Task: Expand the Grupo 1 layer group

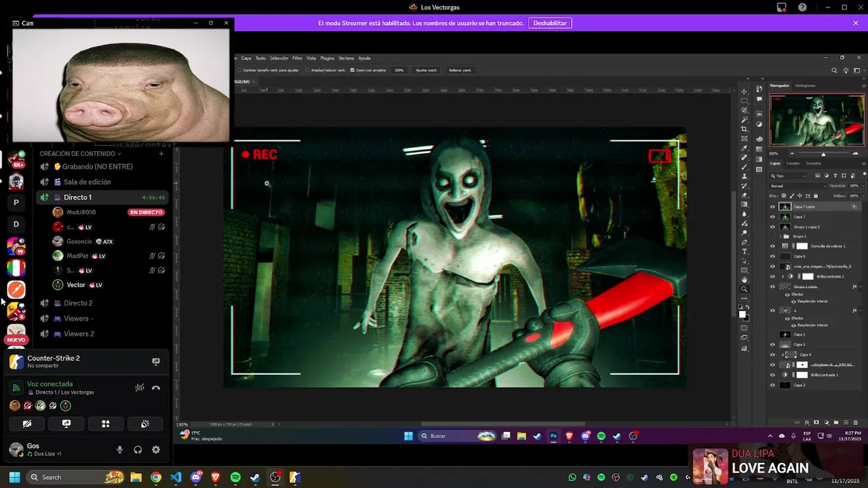Action: (x=780, y=237)
